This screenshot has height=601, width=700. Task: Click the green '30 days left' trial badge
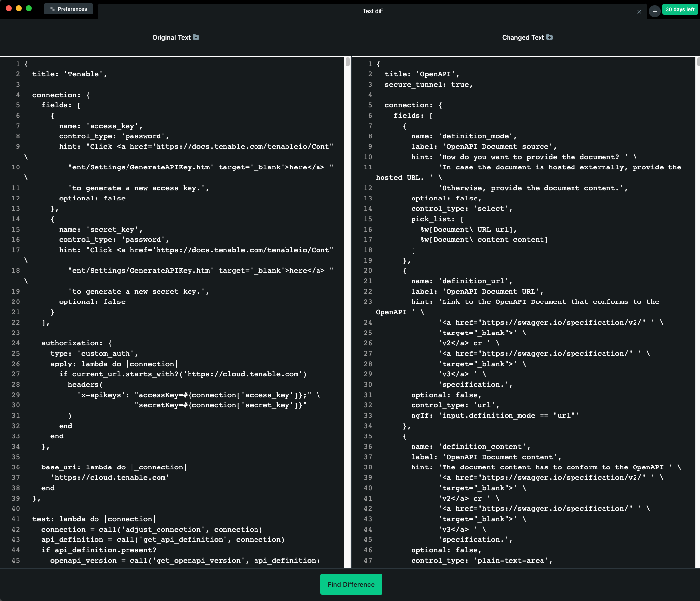679,9
